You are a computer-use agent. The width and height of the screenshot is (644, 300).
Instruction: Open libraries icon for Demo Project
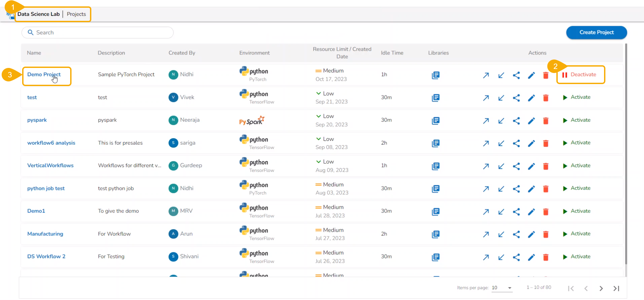[x=435, y=75]
